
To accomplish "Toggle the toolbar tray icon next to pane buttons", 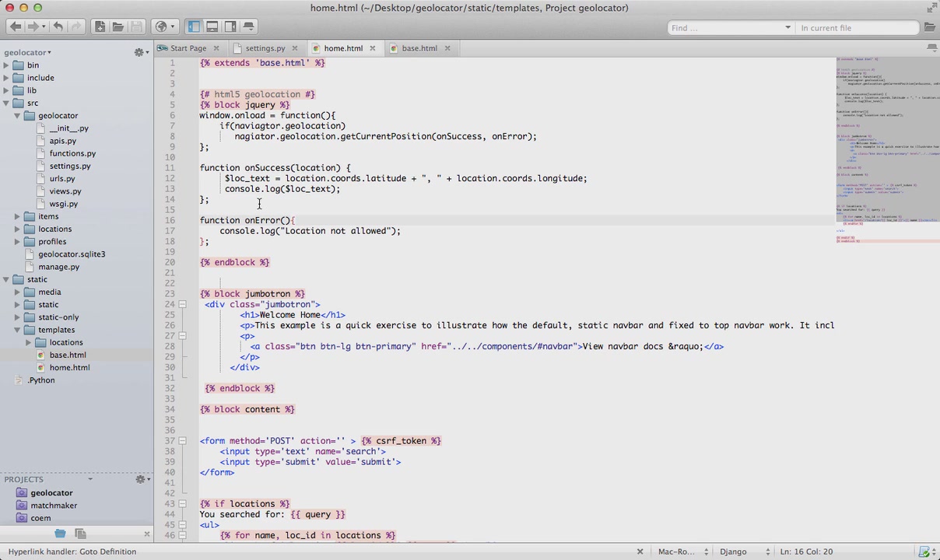I will (249, 26).
